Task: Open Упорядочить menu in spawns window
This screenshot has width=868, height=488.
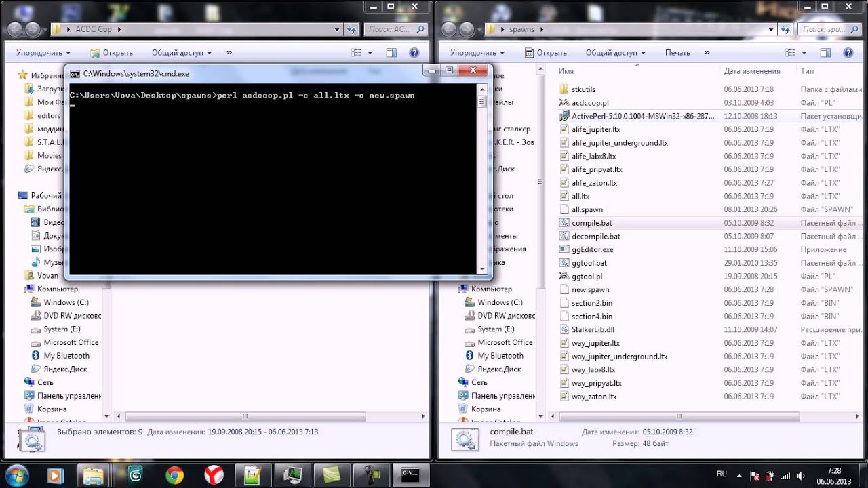Action: tap(478, 53)
